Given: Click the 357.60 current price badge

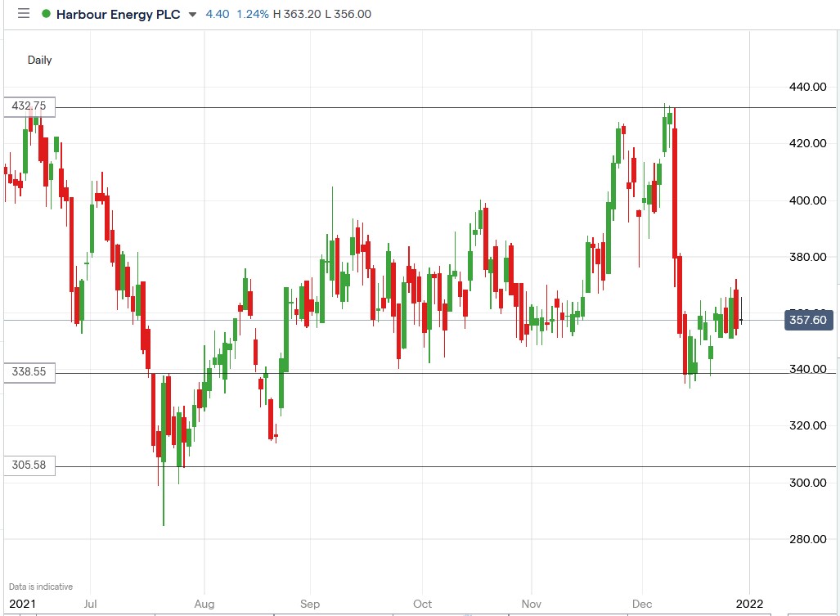Looking at the screenshot, I should point(808,320).
